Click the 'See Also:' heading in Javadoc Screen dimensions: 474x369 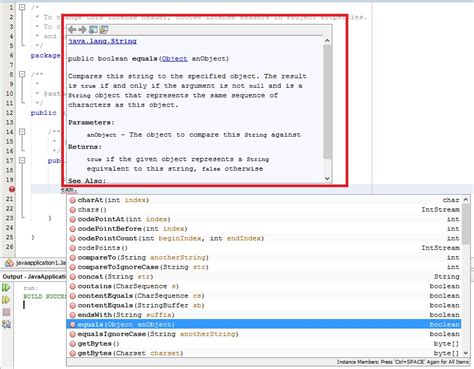pyautogui.click(x=87, y=181)
